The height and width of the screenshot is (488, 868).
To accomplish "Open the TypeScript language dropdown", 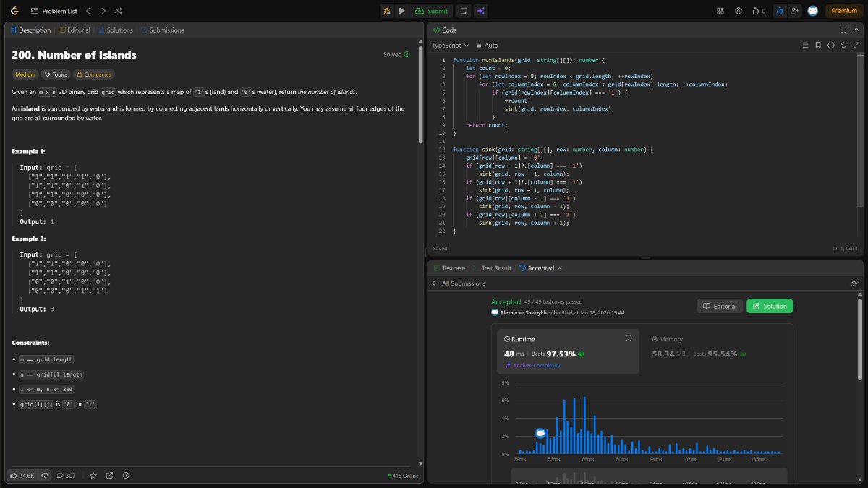I will click(450, 45).
